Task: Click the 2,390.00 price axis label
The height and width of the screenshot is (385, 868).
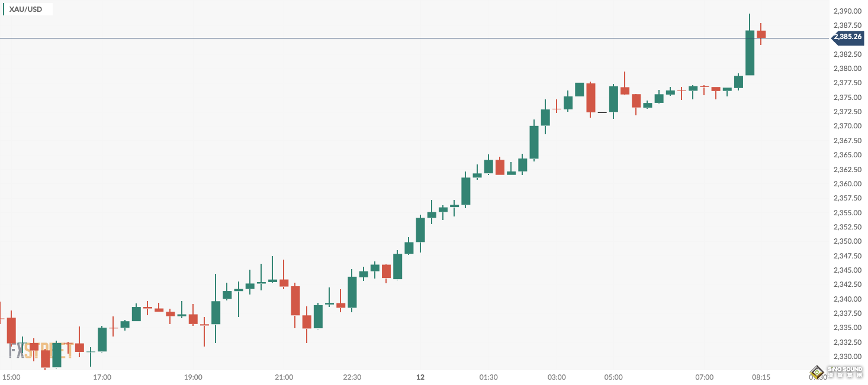Action: point(847,11)
